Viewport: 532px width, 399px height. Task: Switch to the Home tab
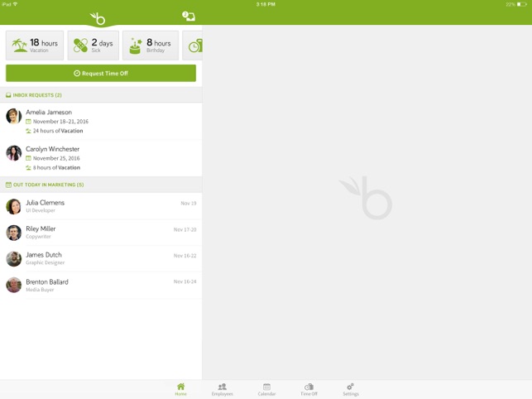pos(181,389)
